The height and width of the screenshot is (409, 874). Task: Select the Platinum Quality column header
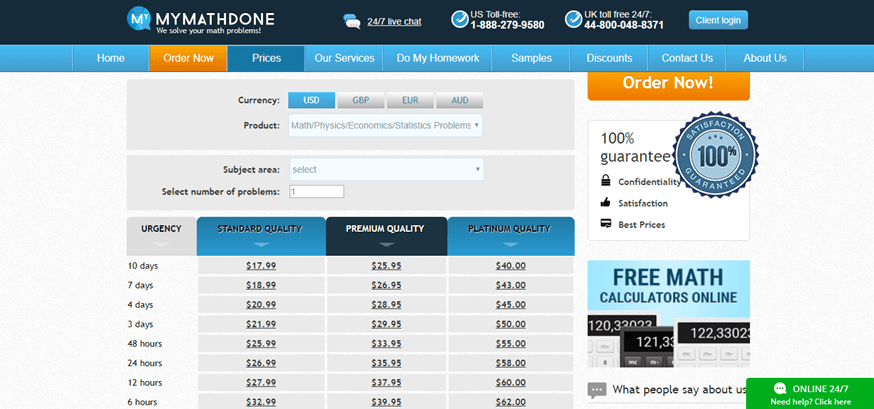tap(511, 236)
